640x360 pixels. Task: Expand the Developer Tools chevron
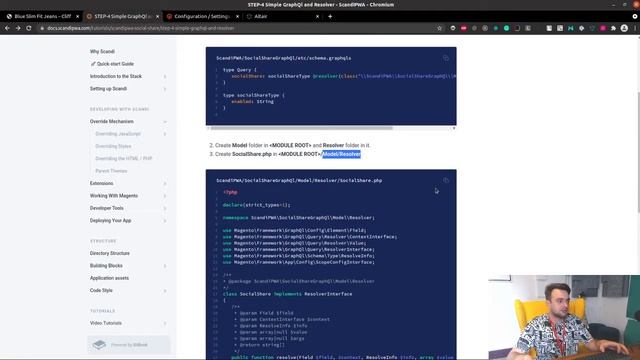(x=165, y=208)
